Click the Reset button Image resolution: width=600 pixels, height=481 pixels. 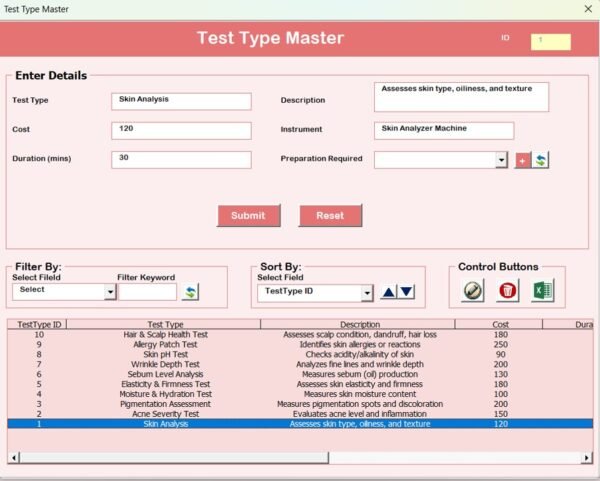(330, 215)
